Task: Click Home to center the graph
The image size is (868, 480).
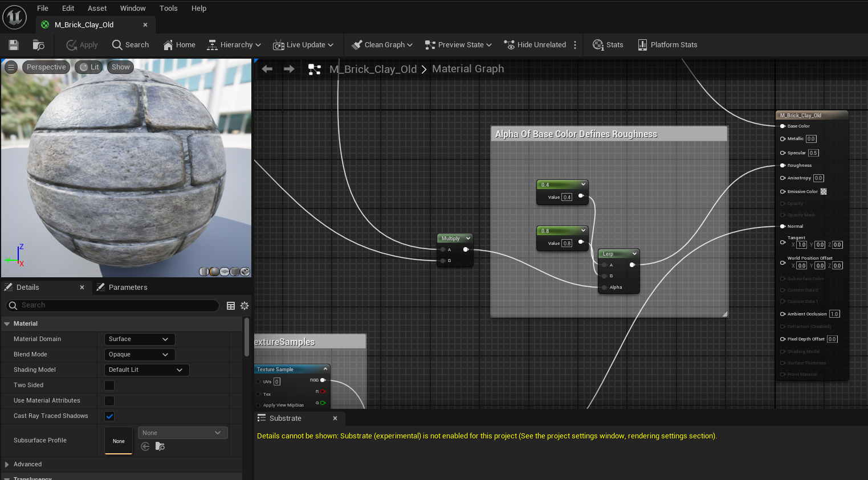Action: click(179, 45)
